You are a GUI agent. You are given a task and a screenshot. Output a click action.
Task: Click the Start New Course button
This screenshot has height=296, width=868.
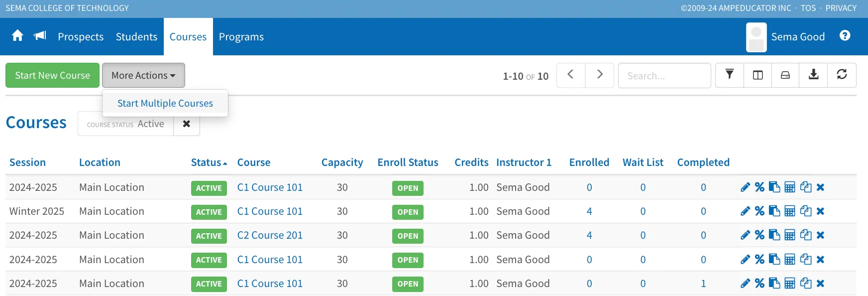[53, 75]
